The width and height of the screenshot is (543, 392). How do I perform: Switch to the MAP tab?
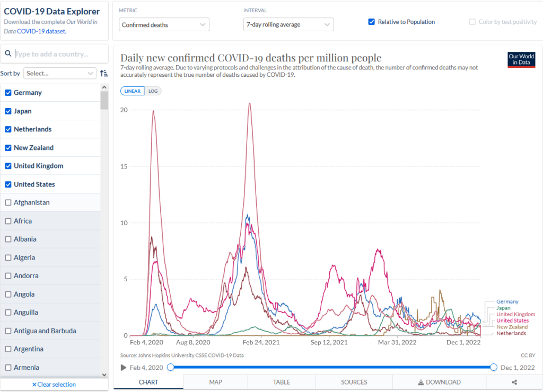point(215,382)
